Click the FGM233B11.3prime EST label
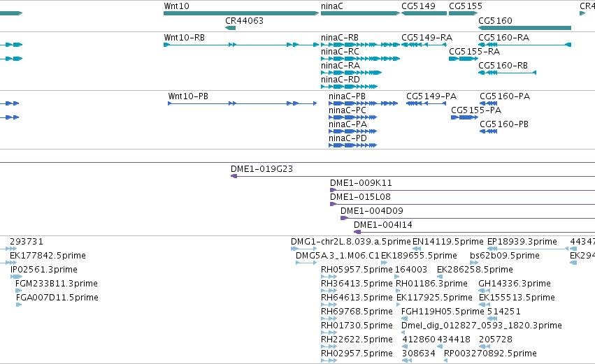Viewport: 595px width, 364px height. pyautogui.click(x=57, y=284)
